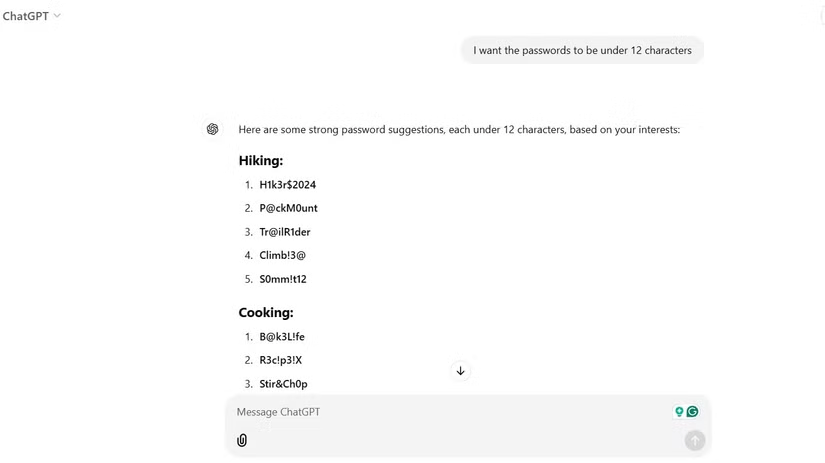Click the send message arrow button
825x463 pixels.
(x=694, y=440)
